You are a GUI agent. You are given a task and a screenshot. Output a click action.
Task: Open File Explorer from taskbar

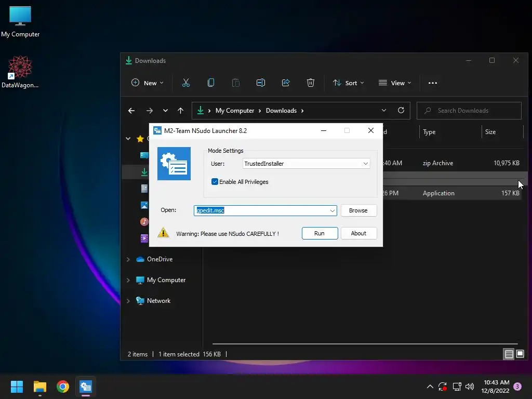pos(39,387)
